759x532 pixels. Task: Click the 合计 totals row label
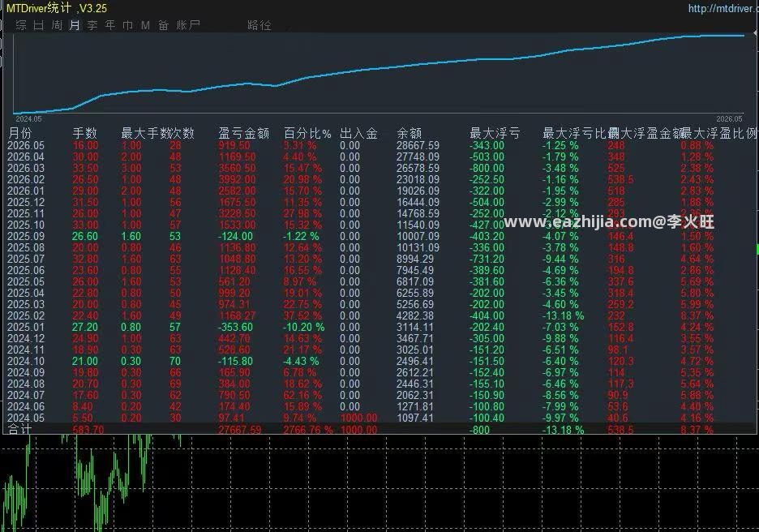[20, 429]
